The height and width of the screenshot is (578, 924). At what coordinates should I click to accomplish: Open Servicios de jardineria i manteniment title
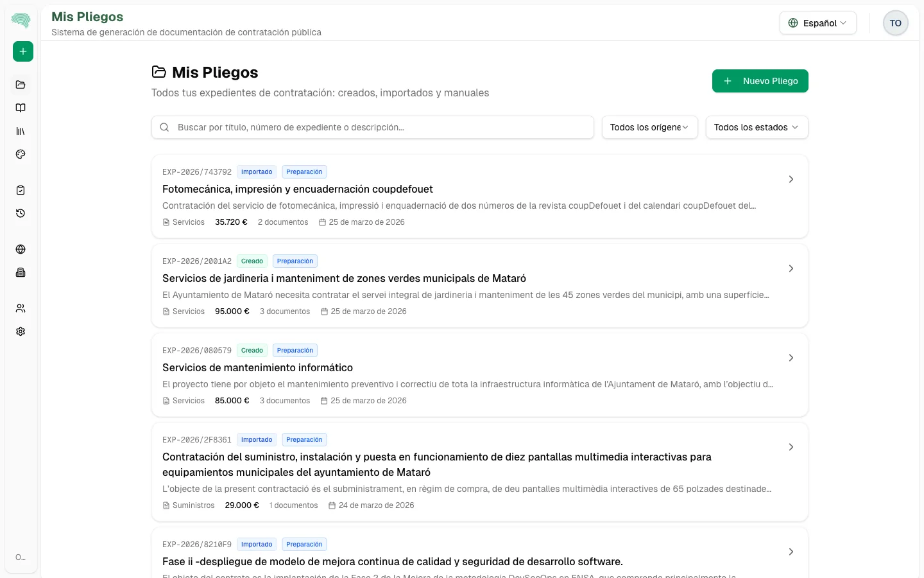(344, 278)
